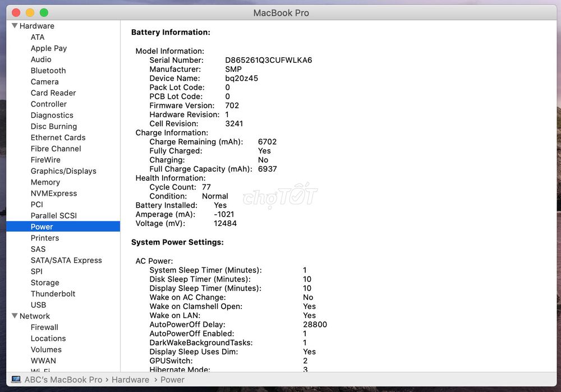Click the Model Information label
This screenshot has height=392, width=561.
pos(169,51)
